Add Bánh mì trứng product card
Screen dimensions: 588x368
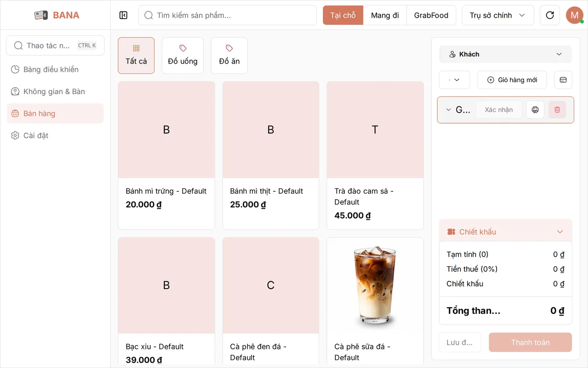click(166, 156)
